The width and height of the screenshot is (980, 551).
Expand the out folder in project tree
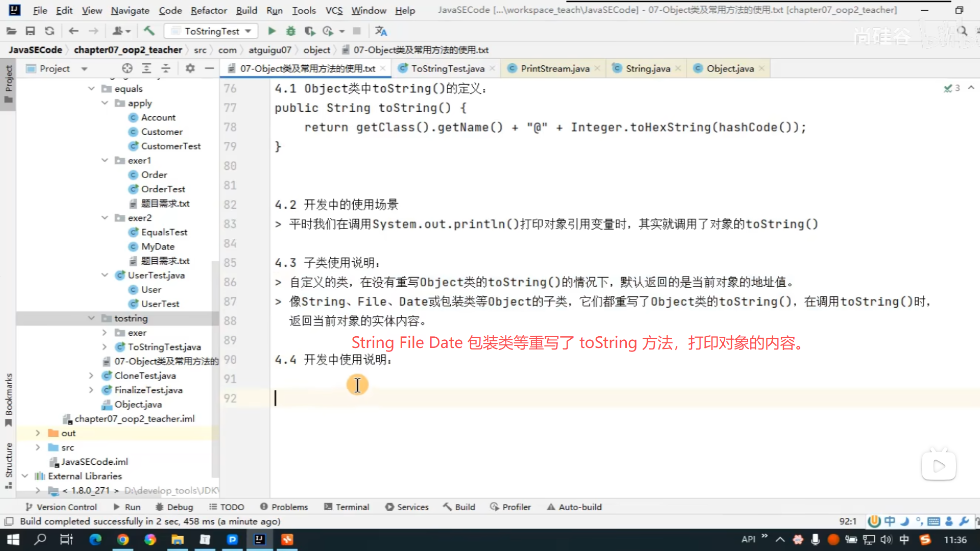click(x=38, y=433)
